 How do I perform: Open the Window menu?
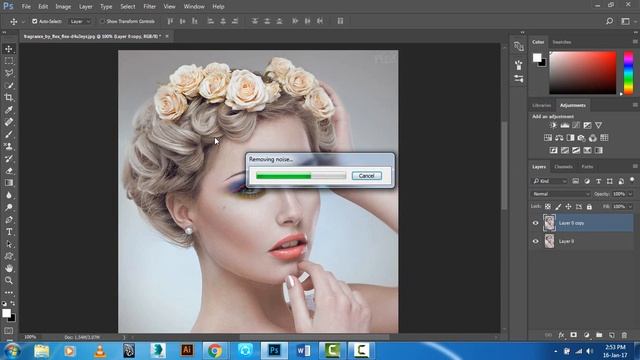pyautogui.click(x=194, y=7)
